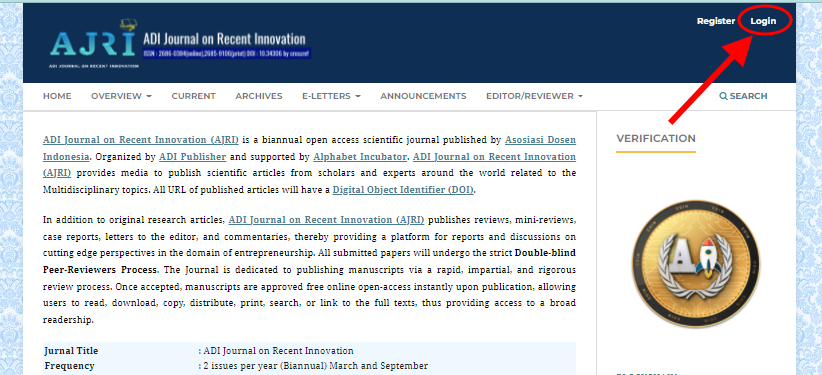Click the 'Double-blind' bold text
The height and width of the screenshot is (375, 822).
pyautogui.click(x=545, y=253)
